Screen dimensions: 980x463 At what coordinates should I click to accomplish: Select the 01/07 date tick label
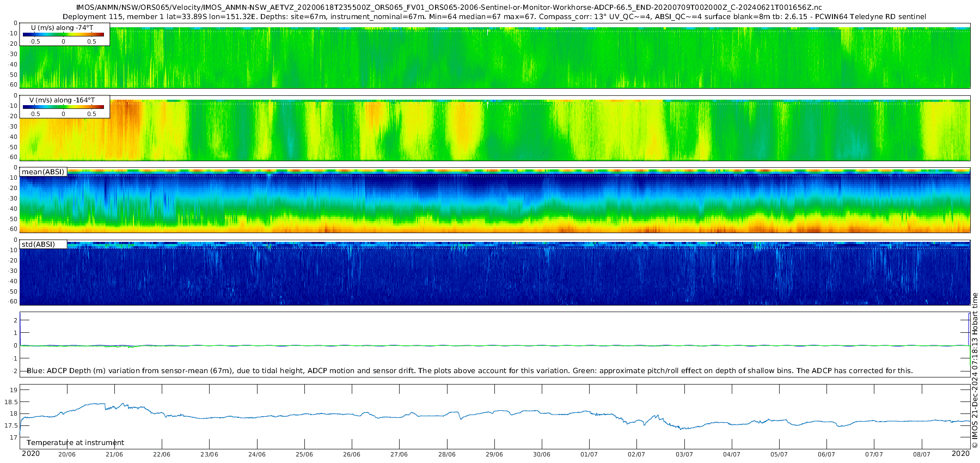(x=589, y=454)
